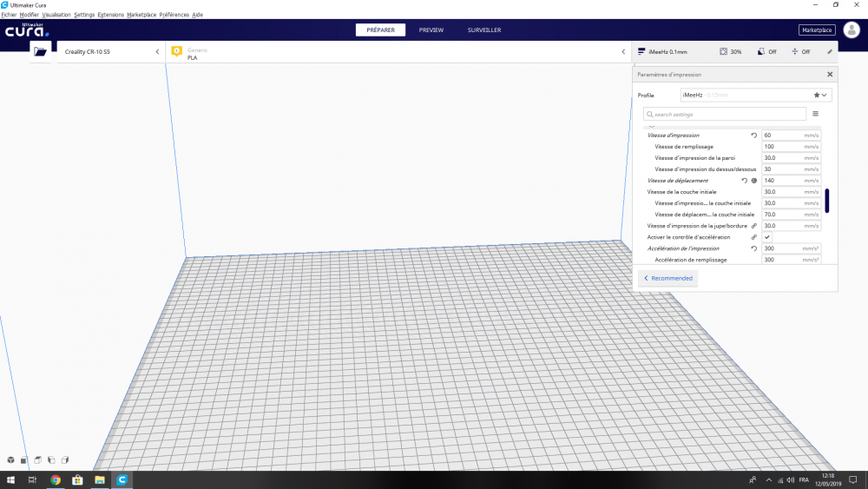Select the right side view cube icon

pyautogui.click(x=65, y=459)
